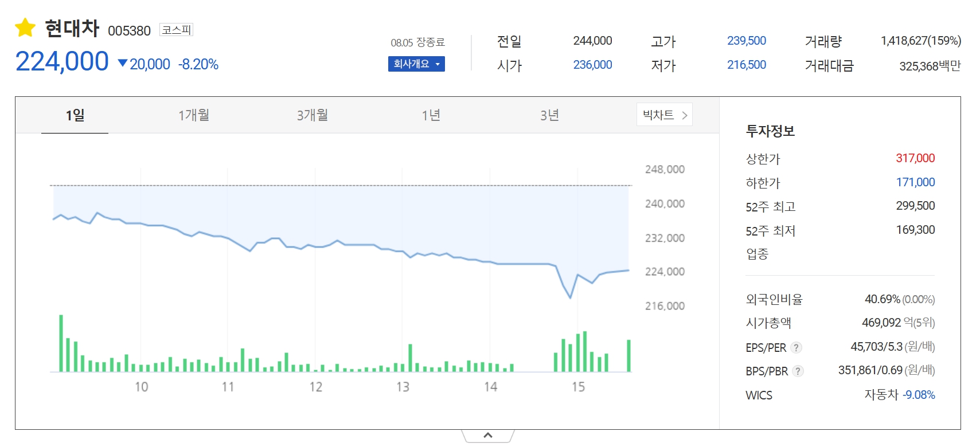Switch to the 1개월 chart tab
Image resolution: width=980 pixels, height=447 pixels.
pyautogui.click(x=194, y=115)
